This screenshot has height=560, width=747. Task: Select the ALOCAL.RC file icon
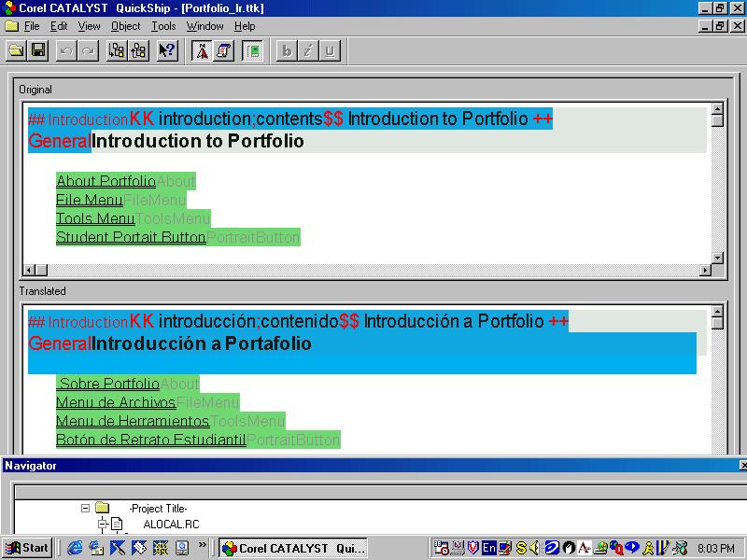[x=117, y=525]
